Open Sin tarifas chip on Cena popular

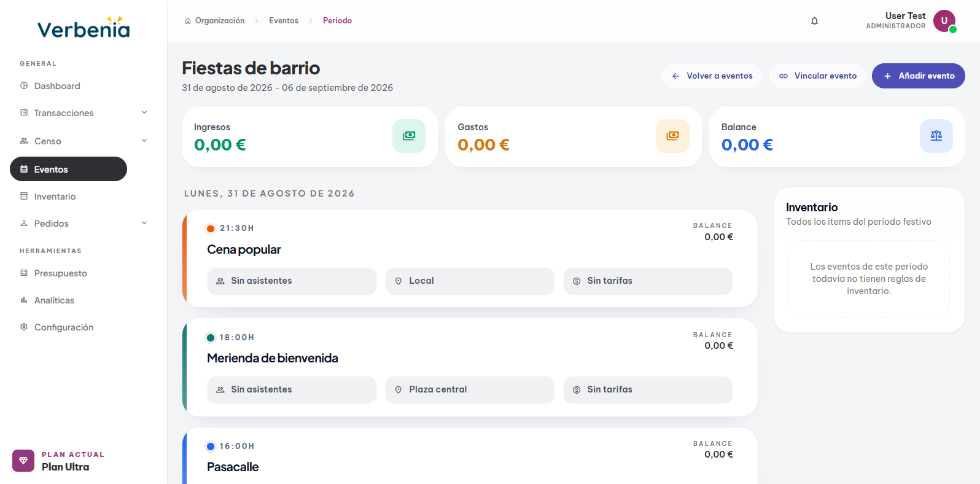click(648, 281)
